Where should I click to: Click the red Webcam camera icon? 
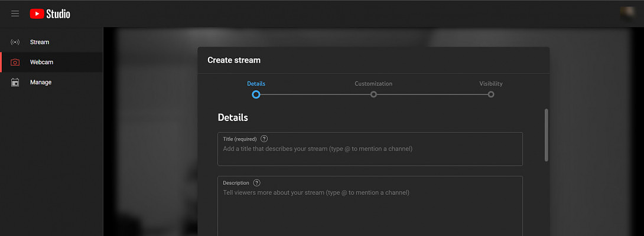(15, 63)
